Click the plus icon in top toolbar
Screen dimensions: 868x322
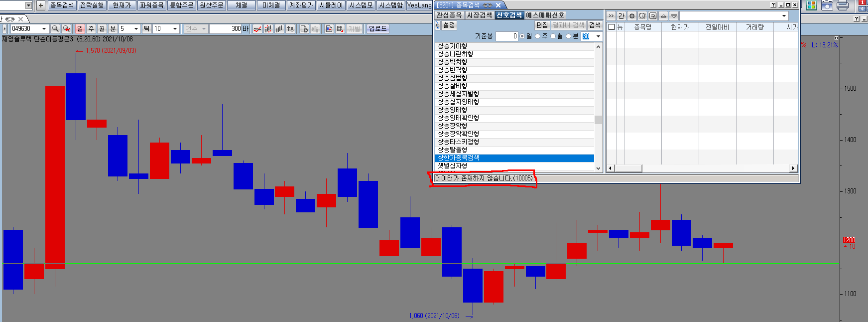click(x=41, y=5)
